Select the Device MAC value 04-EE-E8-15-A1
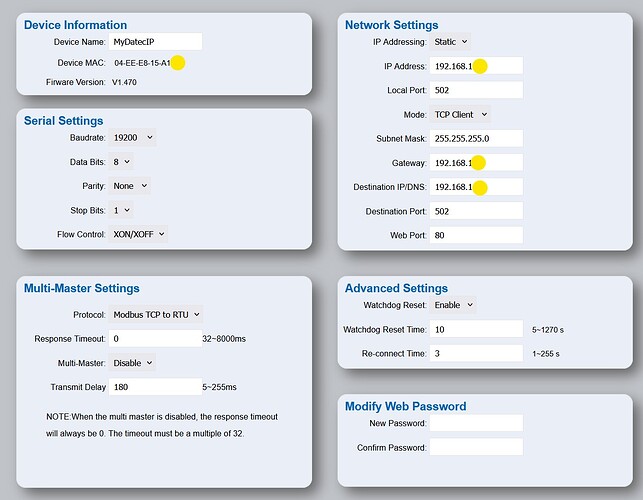This screenshot has width=643, height=500. [142, 63]
